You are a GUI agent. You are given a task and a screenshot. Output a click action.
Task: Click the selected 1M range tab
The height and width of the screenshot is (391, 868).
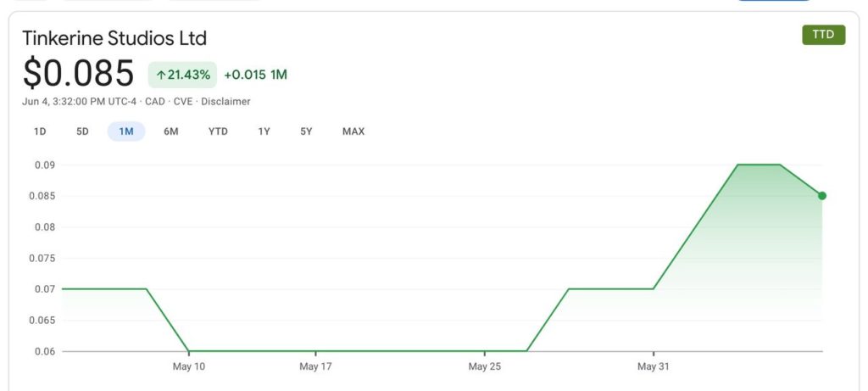[126, 131]
